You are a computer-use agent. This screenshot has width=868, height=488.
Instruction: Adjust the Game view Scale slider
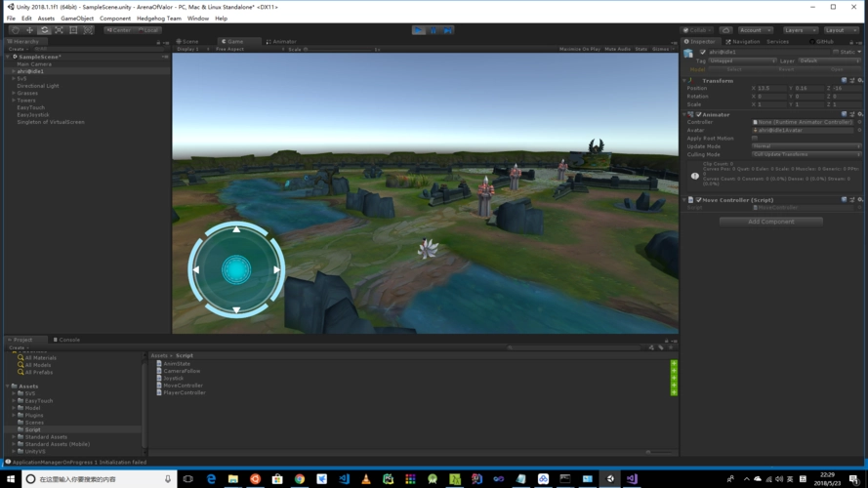(x=338, y=49)
